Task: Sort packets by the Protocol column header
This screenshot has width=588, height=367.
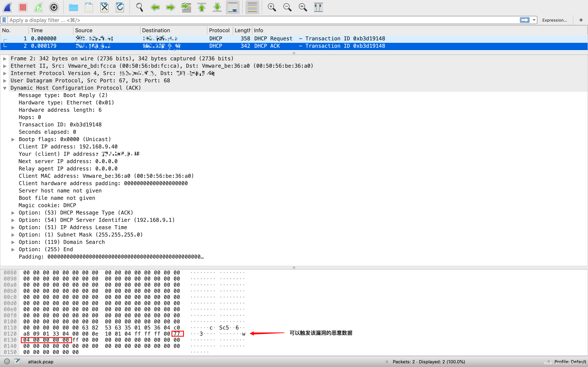Action: tap(219, 30)
